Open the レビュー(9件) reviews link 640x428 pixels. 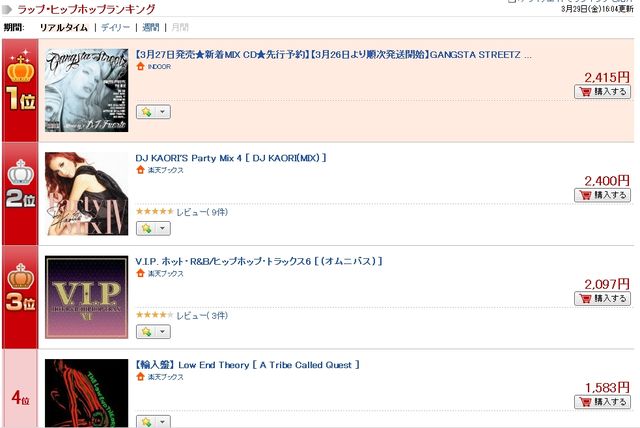pyautogui.click(x=202, y=212)
